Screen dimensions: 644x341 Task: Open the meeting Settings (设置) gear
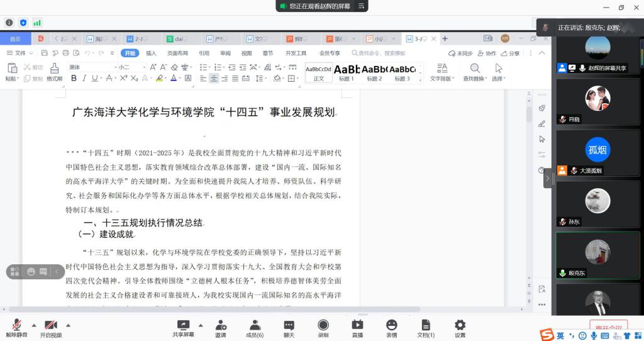pos(460,328)
